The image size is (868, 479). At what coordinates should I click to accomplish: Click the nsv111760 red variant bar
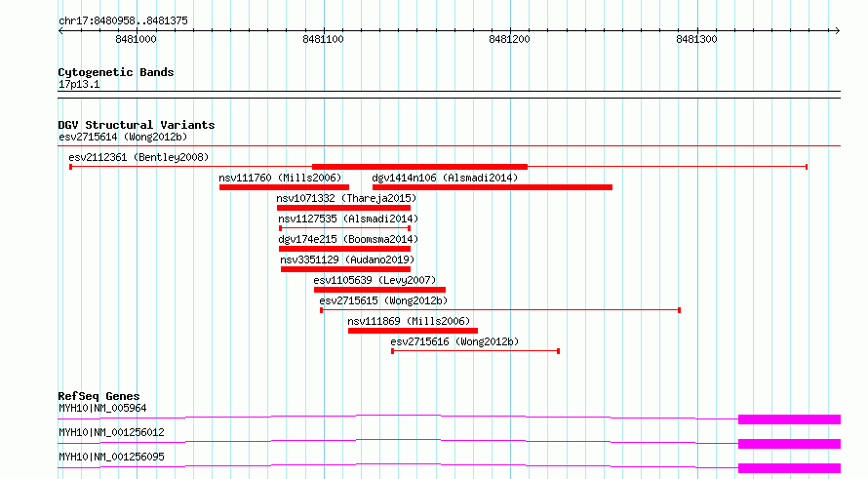(x=284, y=187)
